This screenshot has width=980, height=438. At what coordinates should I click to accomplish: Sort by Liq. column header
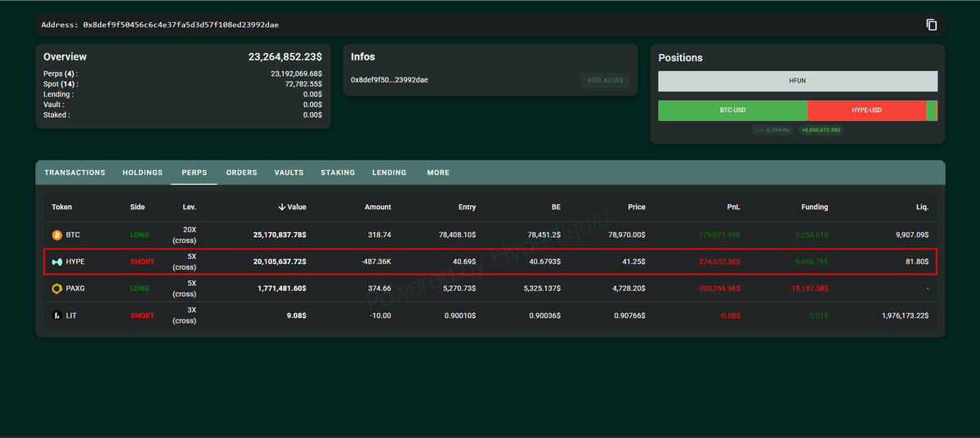click(923, 207)
